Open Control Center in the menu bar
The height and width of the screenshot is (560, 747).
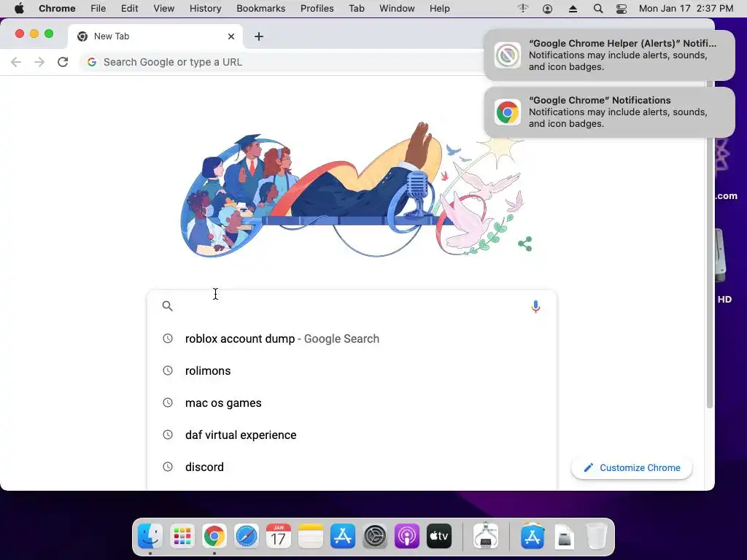click(x=622, y=8)
